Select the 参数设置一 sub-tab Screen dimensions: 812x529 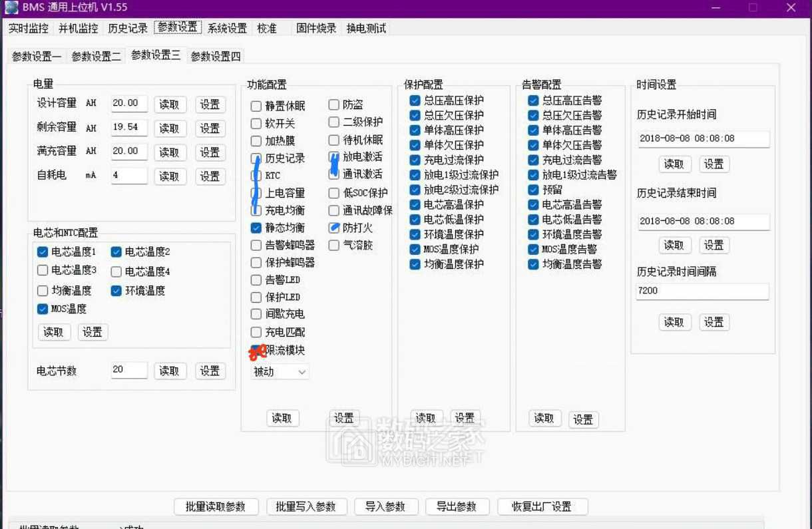coord(37,57)
